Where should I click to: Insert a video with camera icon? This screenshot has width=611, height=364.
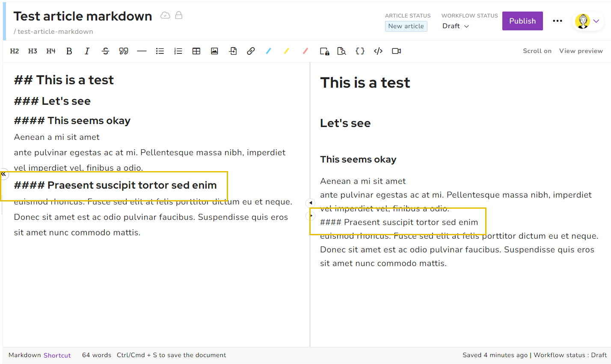tap(396, 51)
